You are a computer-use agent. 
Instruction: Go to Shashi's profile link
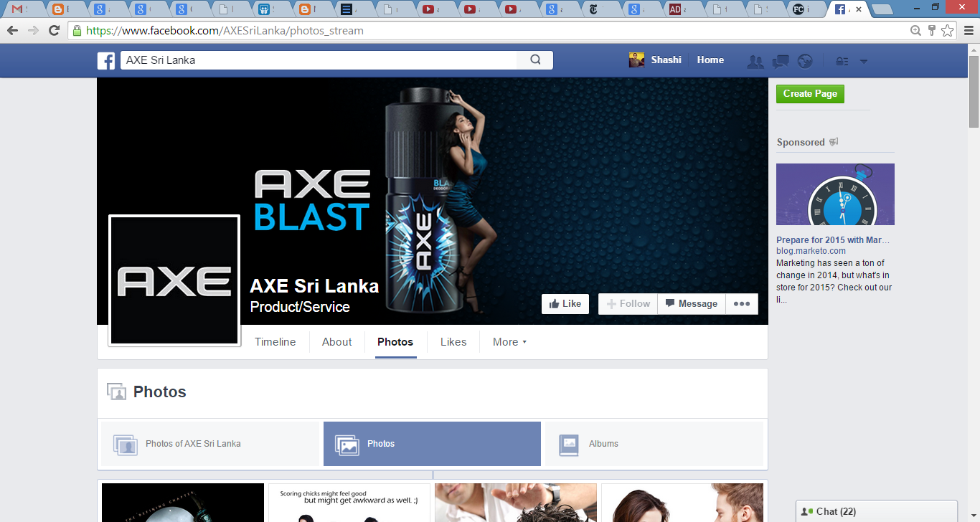point(666,60)
